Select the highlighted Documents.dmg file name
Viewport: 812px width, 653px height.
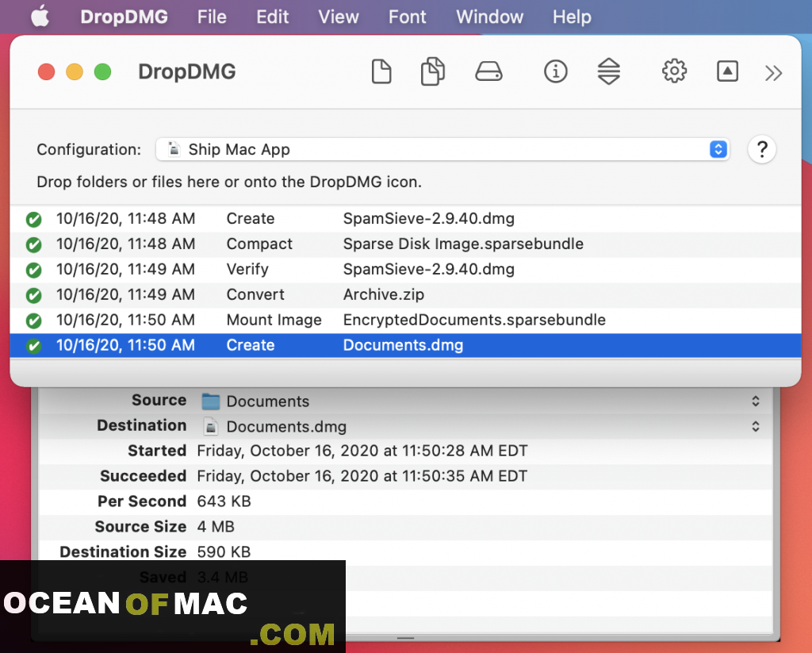click(x=404, y=346)
